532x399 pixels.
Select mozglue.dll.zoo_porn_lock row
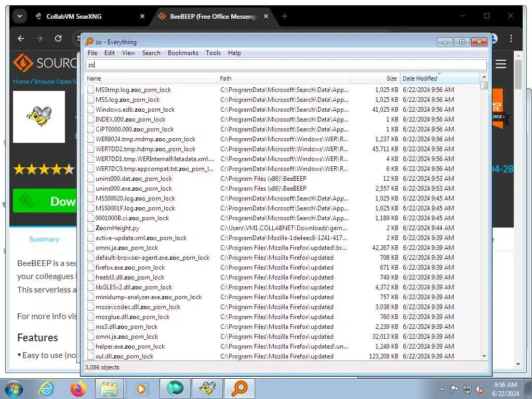[282, 316]
